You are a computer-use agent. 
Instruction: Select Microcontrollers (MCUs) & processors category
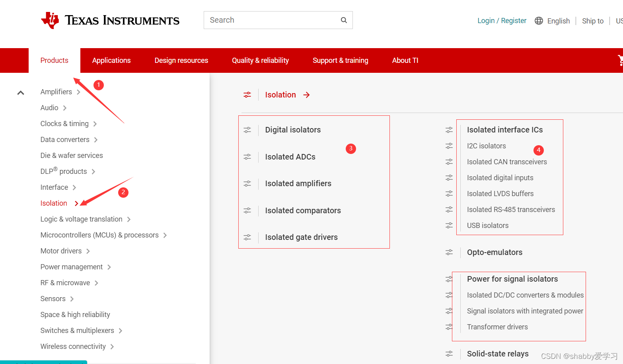click(99, 235)
